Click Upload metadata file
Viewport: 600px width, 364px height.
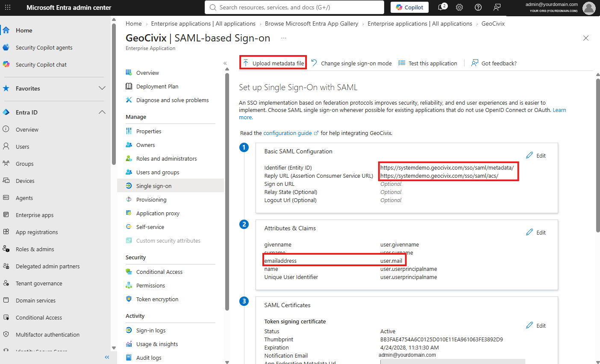click(x=274, y=63)
